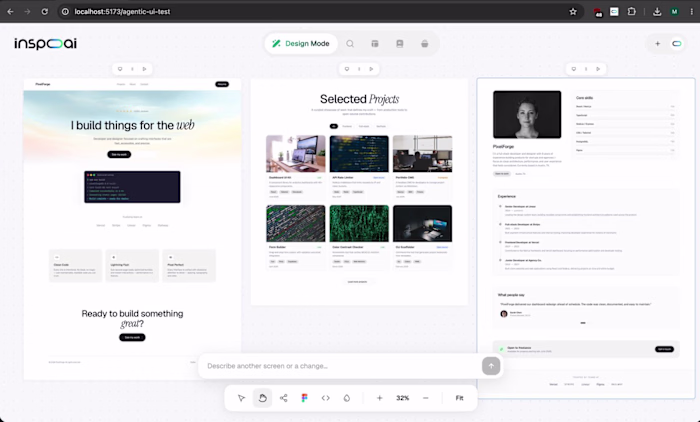Click the inspo ai logo
This screenshot has height=422, width=700.
click(x=46, y=43)
